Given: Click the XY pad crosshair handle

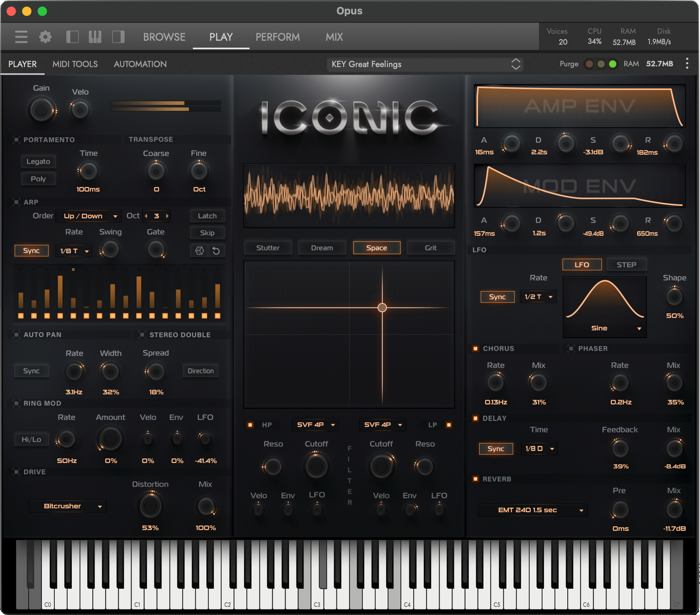Looking at the screenshot, I should click(x=382, y=307).
